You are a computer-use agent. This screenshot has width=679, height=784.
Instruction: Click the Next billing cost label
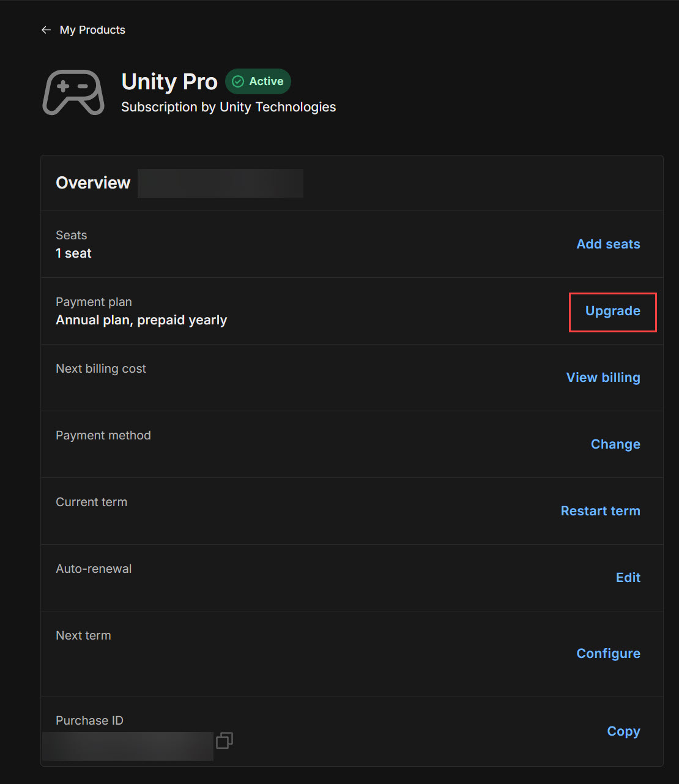(101, 368)
